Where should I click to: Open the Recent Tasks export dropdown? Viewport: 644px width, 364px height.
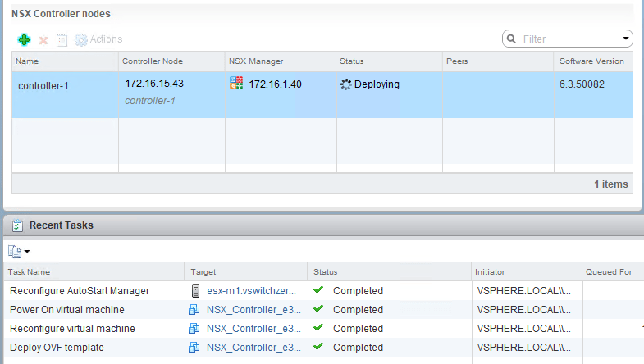[19, 251]
